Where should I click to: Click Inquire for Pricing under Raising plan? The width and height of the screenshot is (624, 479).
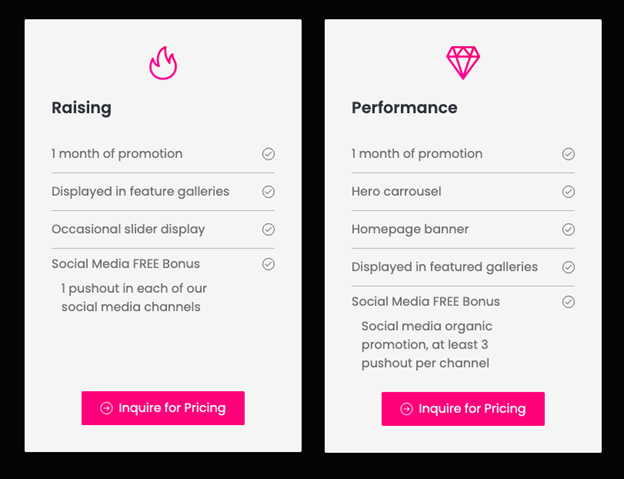(163, 408)
